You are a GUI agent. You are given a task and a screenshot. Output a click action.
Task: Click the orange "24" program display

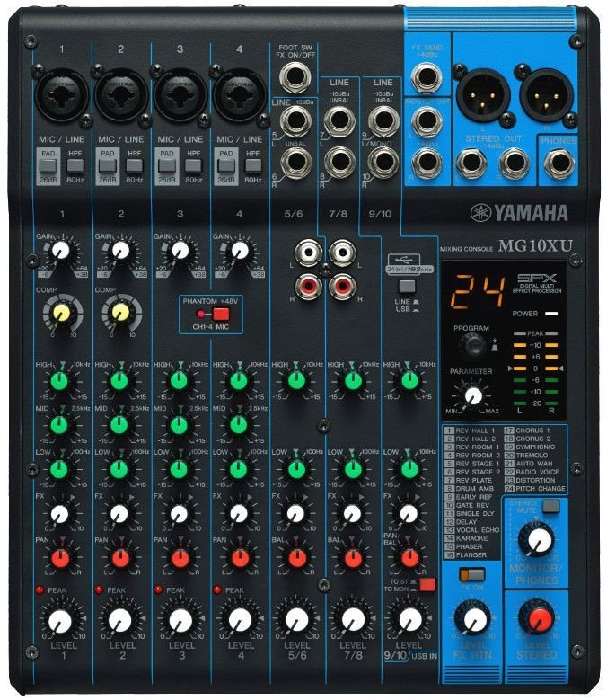point(476,291)
